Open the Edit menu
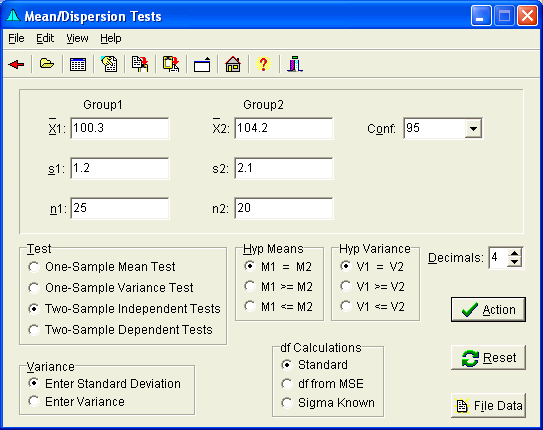The height and width of the screenshot is (430, 543). (x=45, y=38)
